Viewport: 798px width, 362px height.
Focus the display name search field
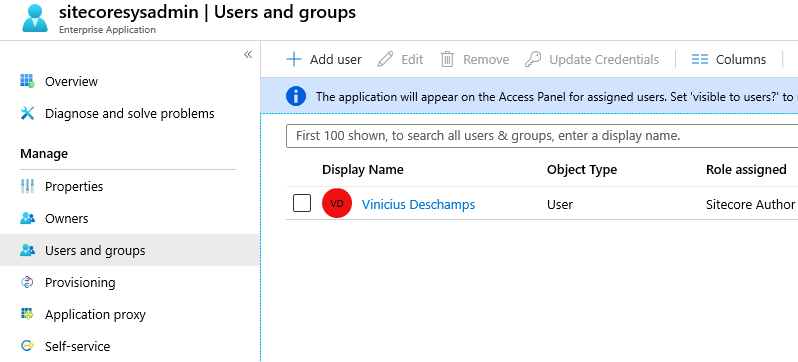coord(542,136)
